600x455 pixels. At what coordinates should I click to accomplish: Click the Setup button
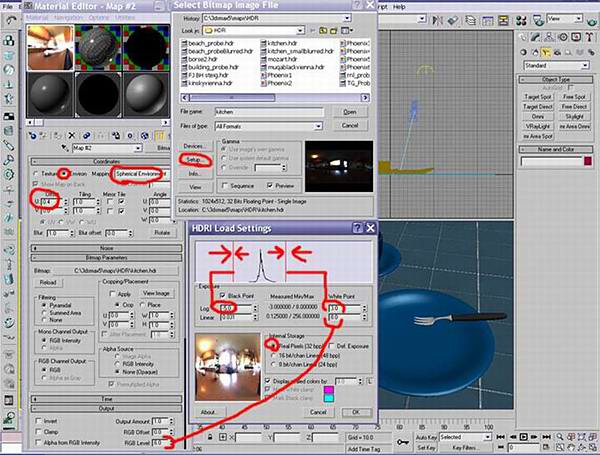point(193,158)
